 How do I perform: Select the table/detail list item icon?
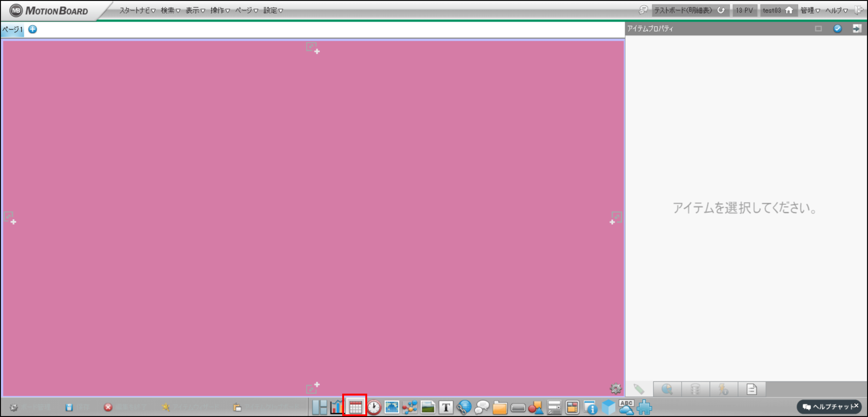point(355,407)
